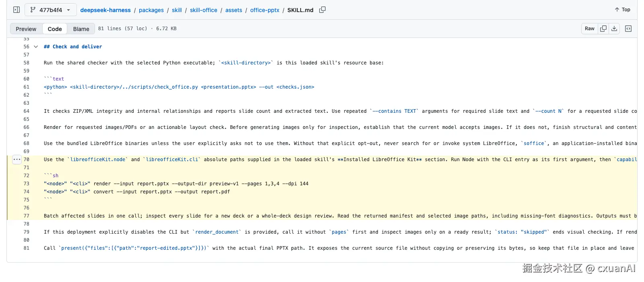Open the office-pptx breadcrumb folder

click(x=265, y=10)
